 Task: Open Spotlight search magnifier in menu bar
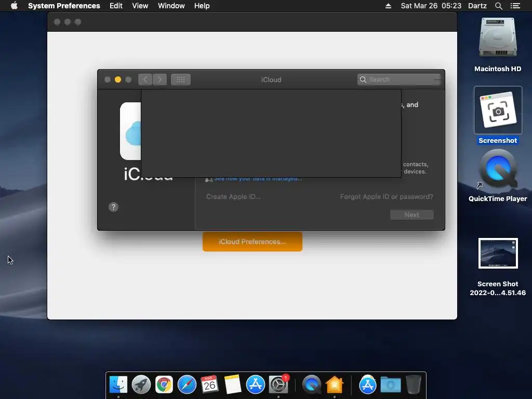pos(498,6)
